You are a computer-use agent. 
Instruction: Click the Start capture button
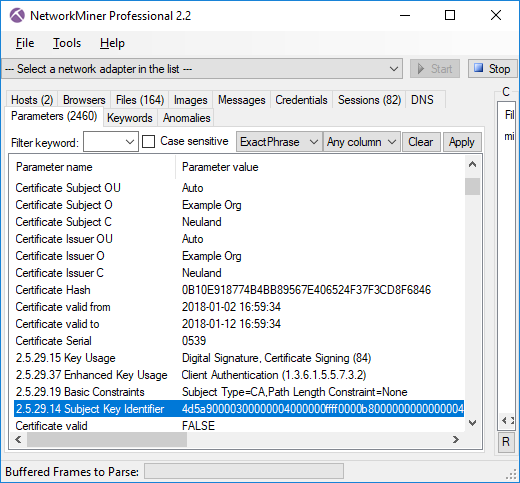(x=435, y=69)
